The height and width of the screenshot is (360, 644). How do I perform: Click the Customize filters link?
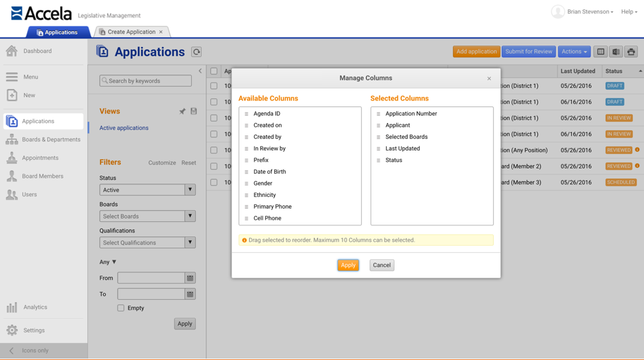pyautogui.click(x=162, y=162)
